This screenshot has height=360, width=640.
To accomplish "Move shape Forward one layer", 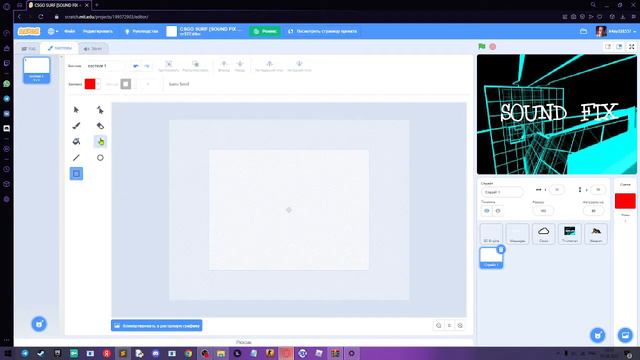I will [x=224, y=65].
